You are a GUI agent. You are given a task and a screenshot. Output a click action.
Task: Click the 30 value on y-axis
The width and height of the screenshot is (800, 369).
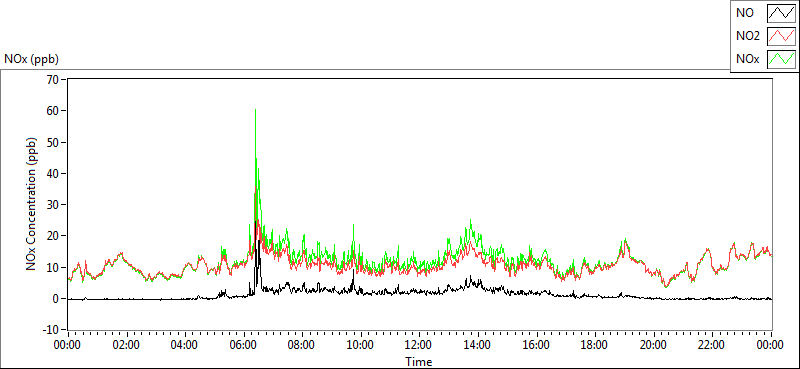tap(53, 205)
